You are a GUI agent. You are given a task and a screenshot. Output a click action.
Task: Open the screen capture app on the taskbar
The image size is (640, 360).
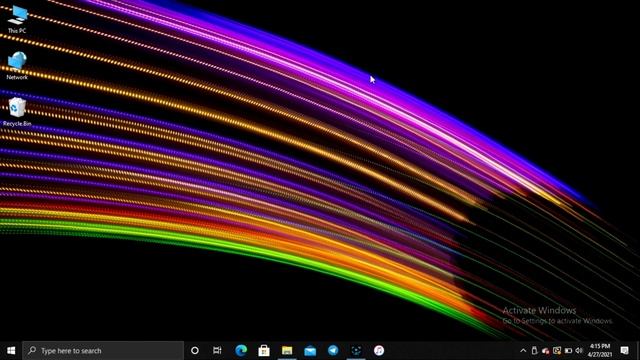[x=356, y=351]
